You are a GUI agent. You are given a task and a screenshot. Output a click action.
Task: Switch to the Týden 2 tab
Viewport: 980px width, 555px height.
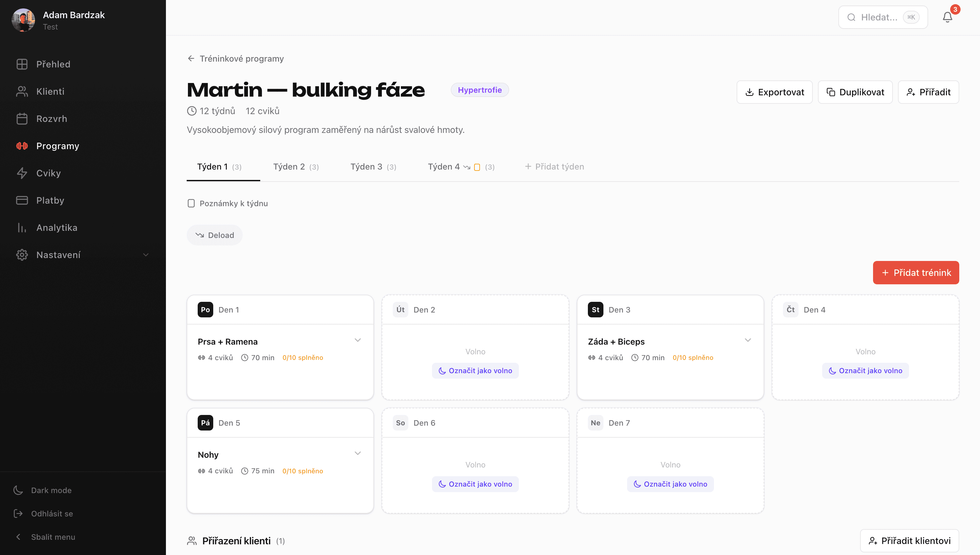click(x=296, y=167)
